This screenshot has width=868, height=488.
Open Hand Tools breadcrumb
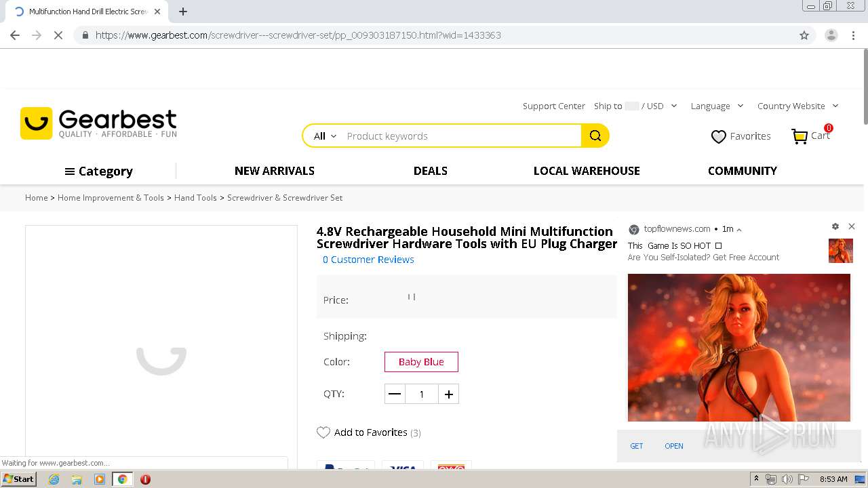click(195, 198)
